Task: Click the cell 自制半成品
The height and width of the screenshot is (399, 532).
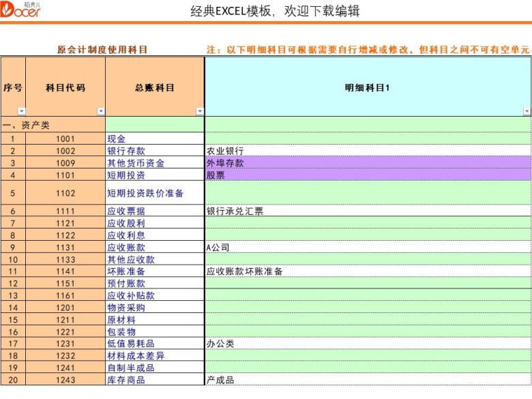Action: pos(155,368)
